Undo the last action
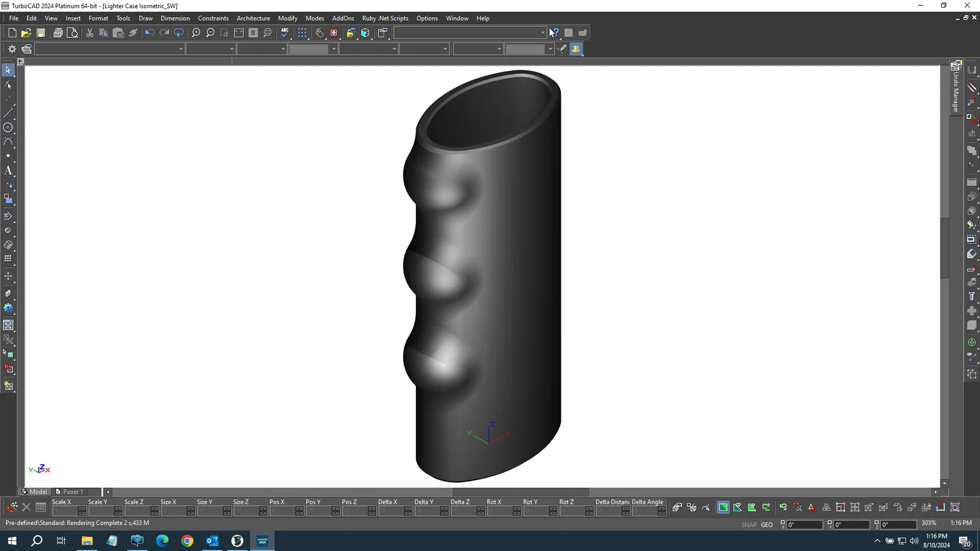Screen dimensions: 980x551 point(149,33)
